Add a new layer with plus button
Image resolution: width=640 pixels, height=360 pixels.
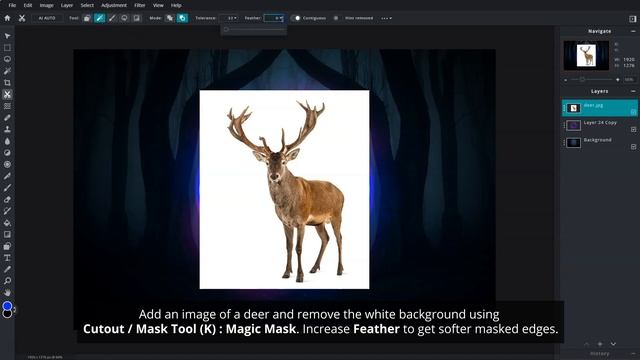point(600,344)
